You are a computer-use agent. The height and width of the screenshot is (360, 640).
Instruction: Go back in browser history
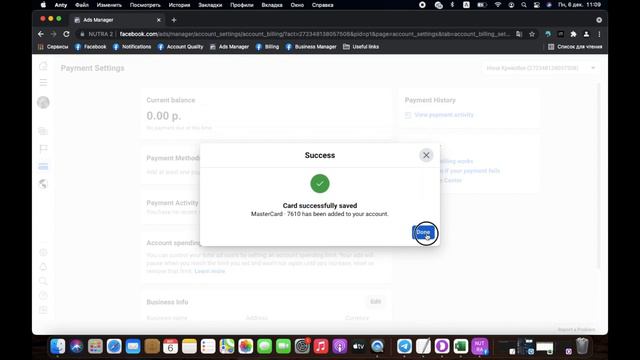click(x=40, y=34)
